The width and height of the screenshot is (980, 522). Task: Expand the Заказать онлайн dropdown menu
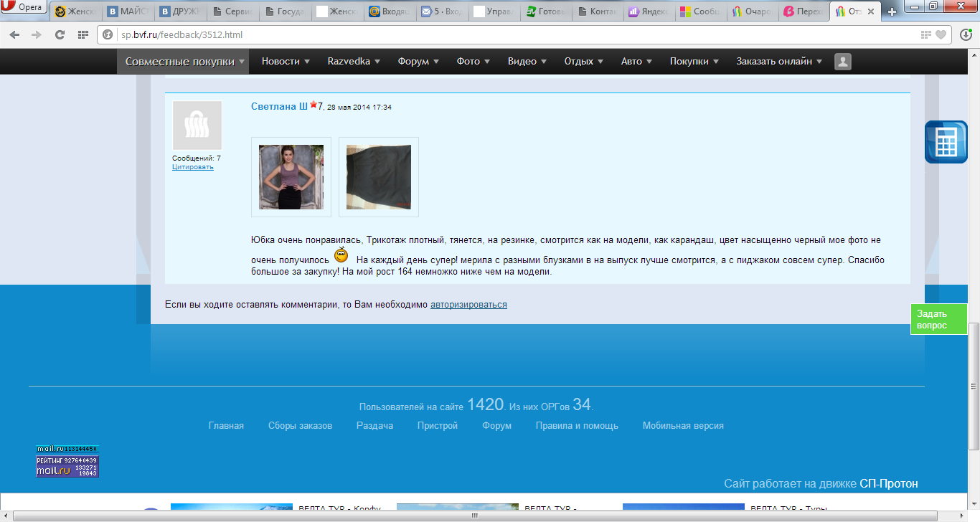[779, 62]
